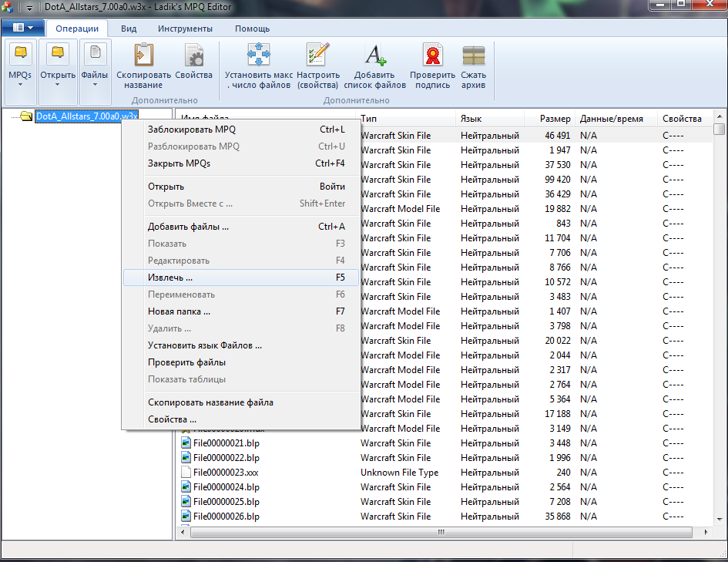This screenshot has height=562, width=728.
Task: Sort by the Язык column header
Action: pyautogui.click(x=490, y=119)
